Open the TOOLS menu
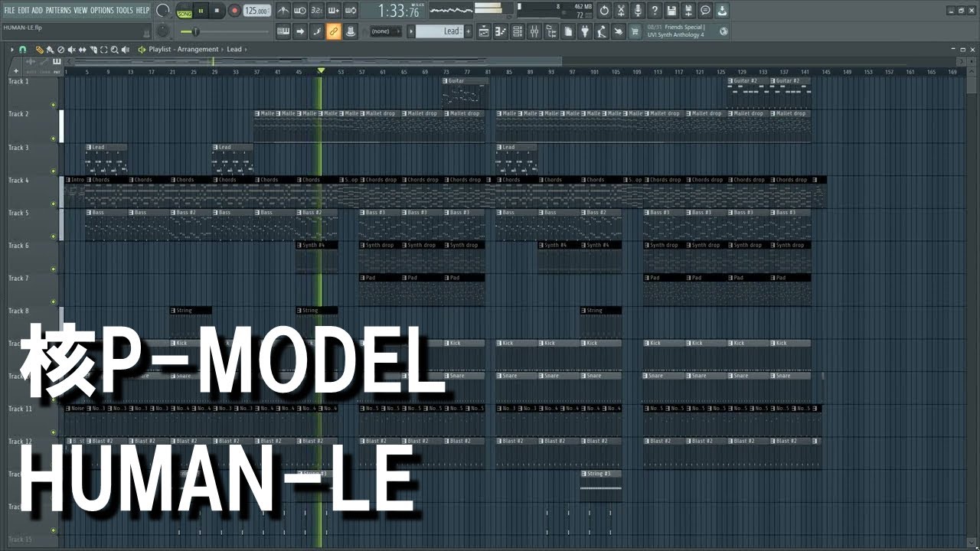The image size is (980, 551). click(124, 11)
